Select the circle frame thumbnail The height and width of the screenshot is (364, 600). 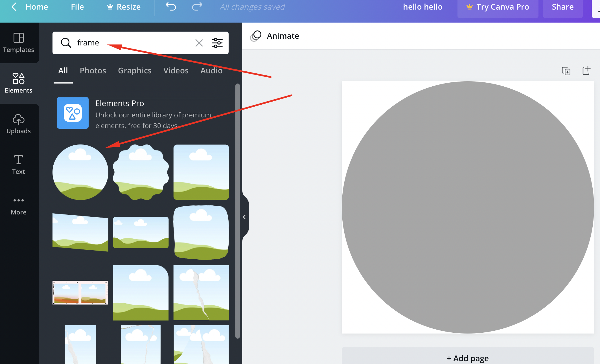click(x=80, y=172)
